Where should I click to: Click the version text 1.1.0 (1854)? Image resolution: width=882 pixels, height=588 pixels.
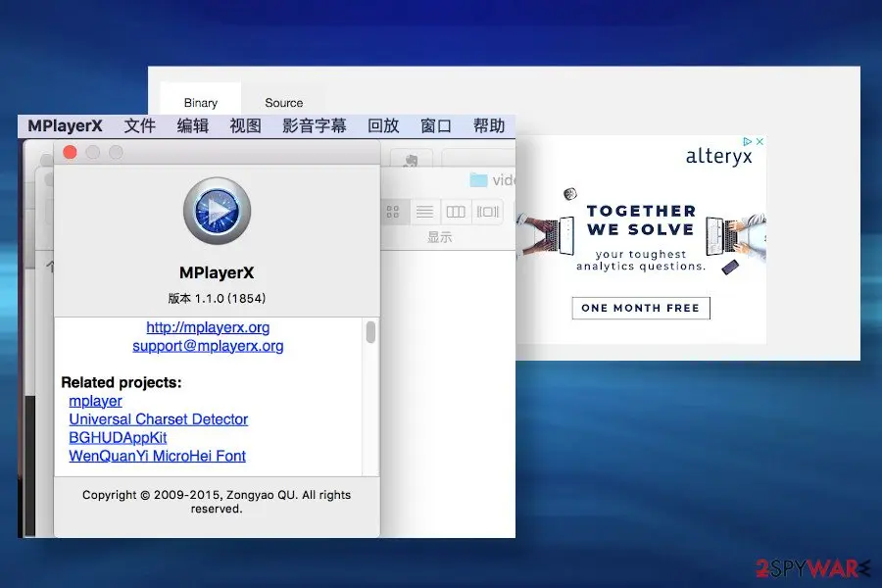point(218,298)
